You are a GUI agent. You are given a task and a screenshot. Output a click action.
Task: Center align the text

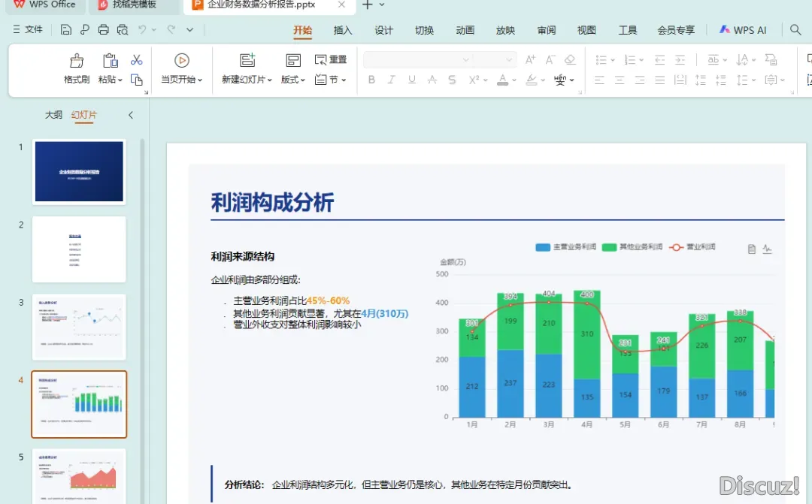(x=620, y=80)
